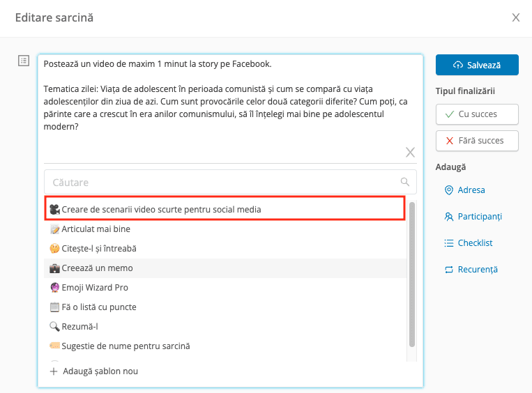Select Fă o listă cu puncte template
This screenshot has width=532, height=393.
(225, 307)
